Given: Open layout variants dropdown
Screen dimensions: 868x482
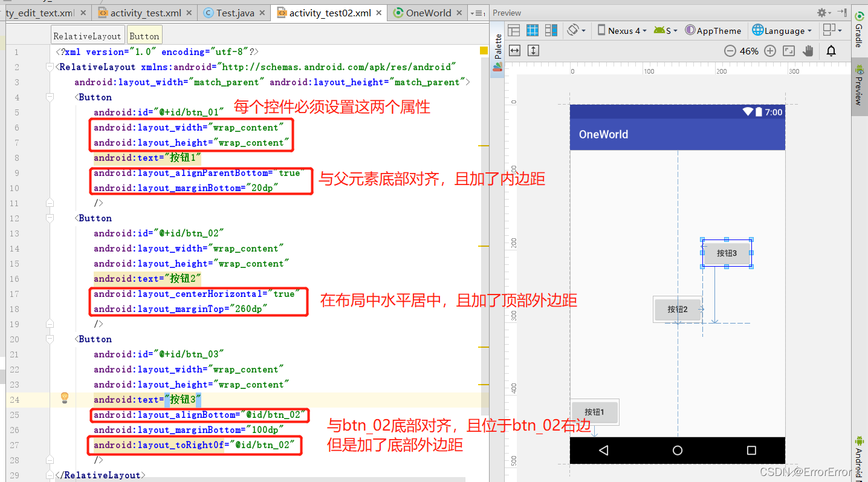Looking at the screenshot, I should click(x=833, y=30).
